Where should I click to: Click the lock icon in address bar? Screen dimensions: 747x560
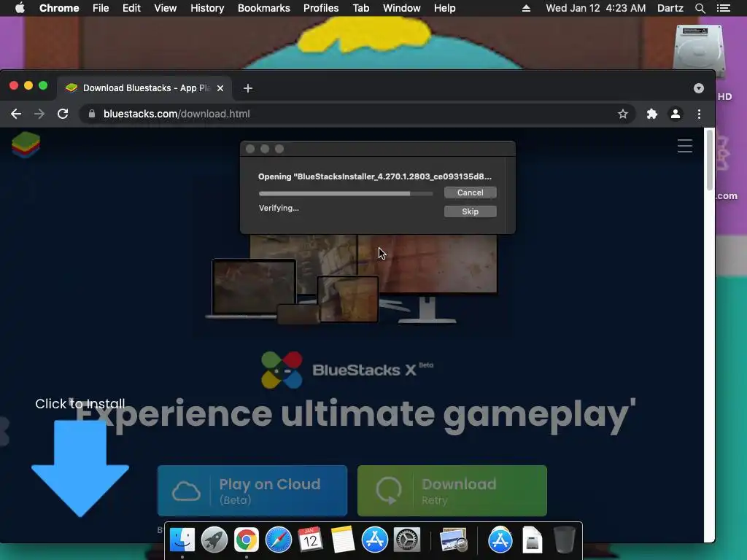click(92, 114)
